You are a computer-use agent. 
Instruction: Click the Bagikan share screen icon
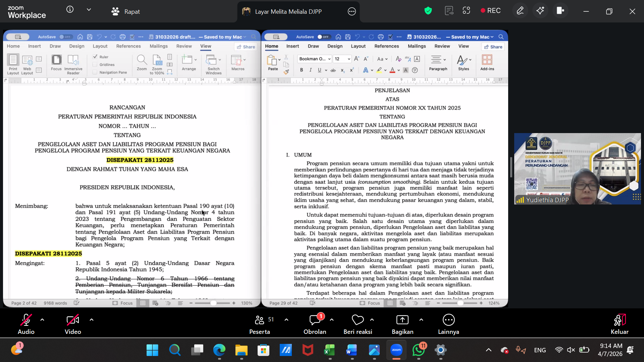click(x=402, y=320)
